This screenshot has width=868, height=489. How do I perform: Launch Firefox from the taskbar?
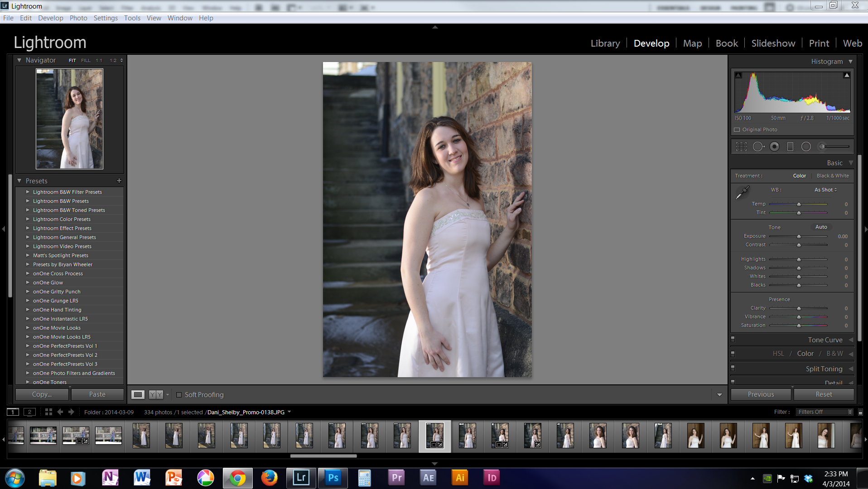[270, 478]
